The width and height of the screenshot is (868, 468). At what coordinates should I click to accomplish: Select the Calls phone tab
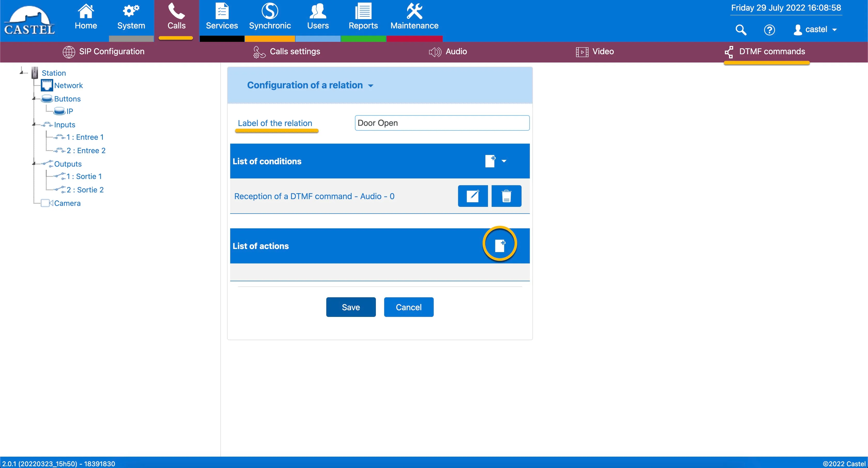tap(176, 17)
